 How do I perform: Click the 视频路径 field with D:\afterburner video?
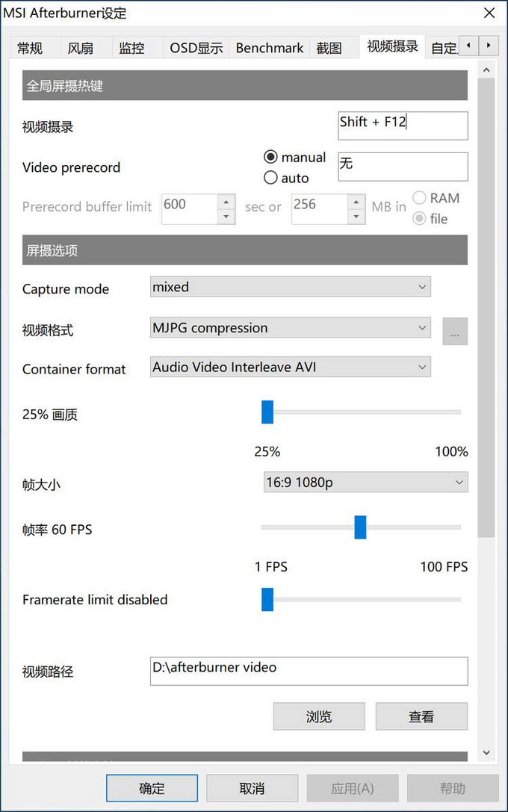(x=309, y=672)
